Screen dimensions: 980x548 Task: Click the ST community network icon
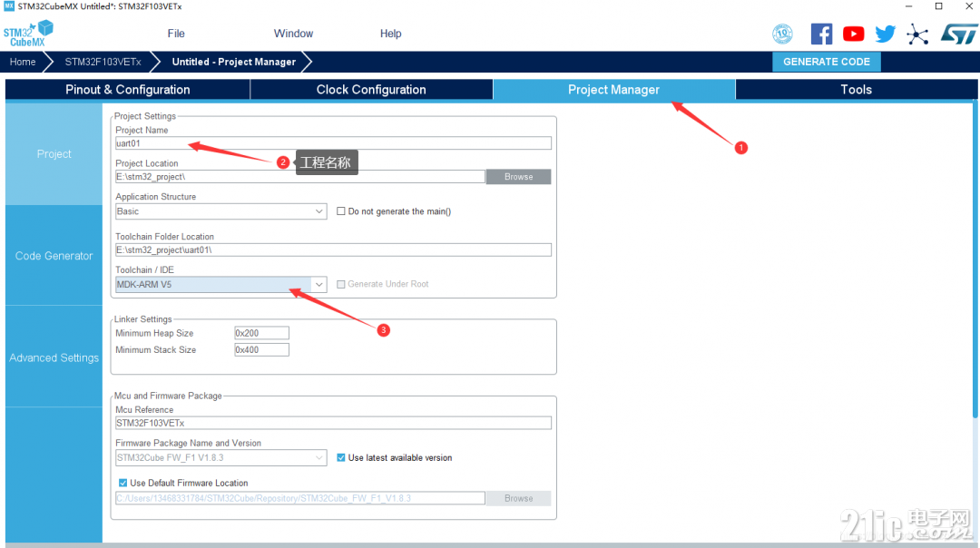pos(917,34)
